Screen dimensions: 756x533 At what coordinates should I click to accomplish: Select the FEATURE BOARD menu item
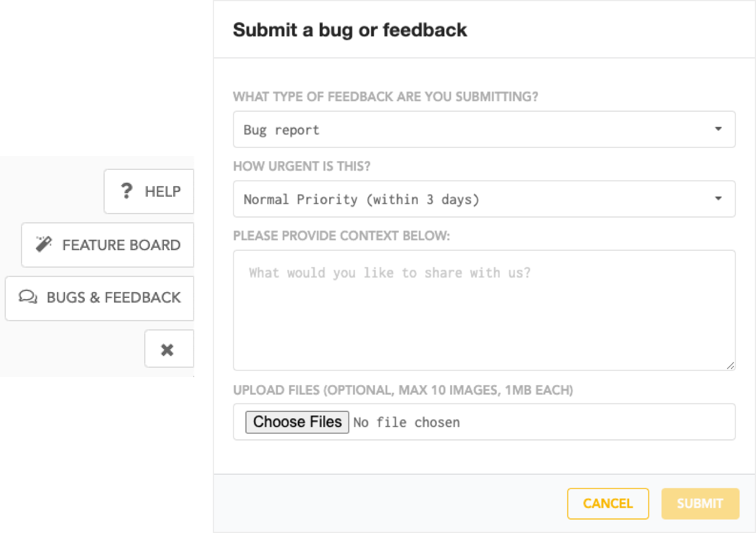point(108,244)
